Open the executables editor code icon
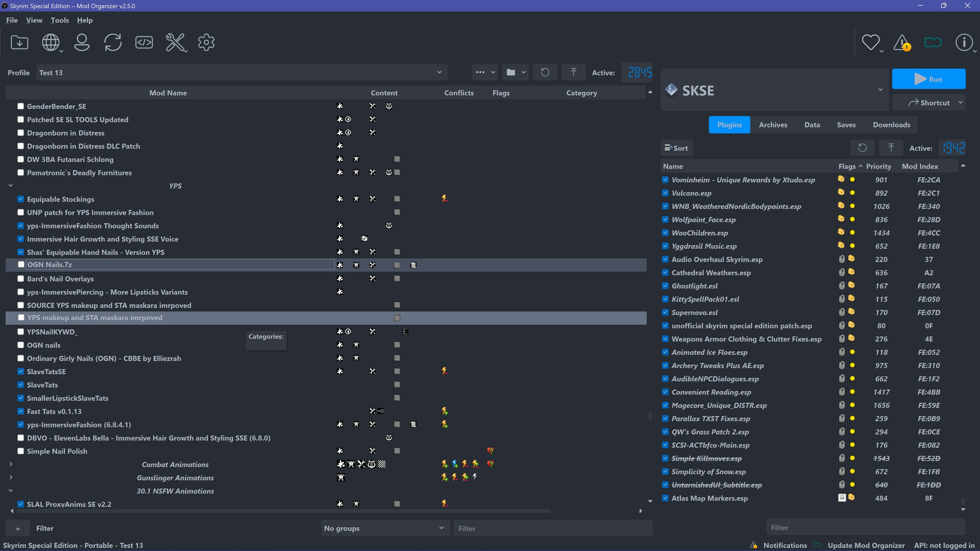This screenshot has width=980, height=551. tap(144, 42)
